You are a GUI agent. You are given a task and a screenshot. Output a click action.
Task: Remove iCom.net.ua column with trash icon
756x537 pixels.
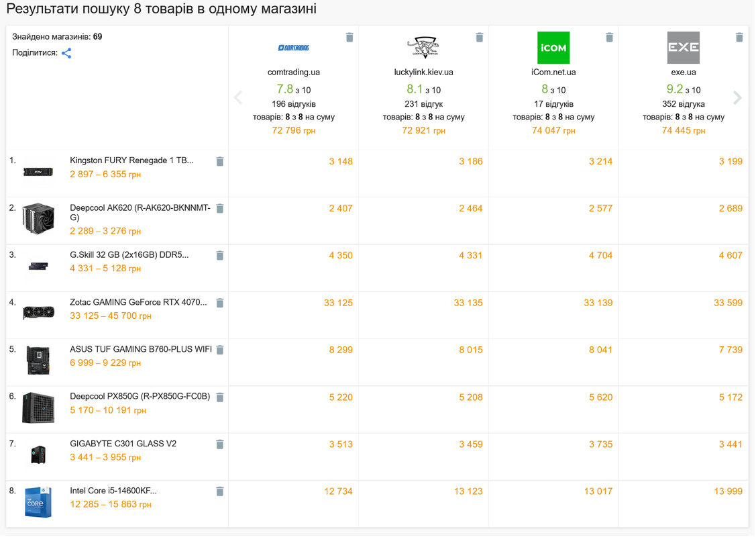(609, 37)
